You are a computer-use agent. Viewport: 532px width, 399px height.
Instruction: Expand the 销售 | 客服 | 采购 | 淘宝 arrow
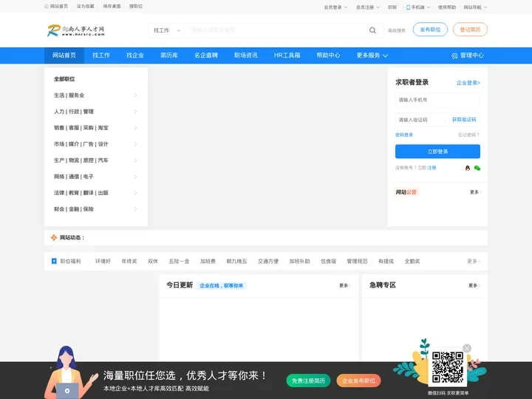135,128
